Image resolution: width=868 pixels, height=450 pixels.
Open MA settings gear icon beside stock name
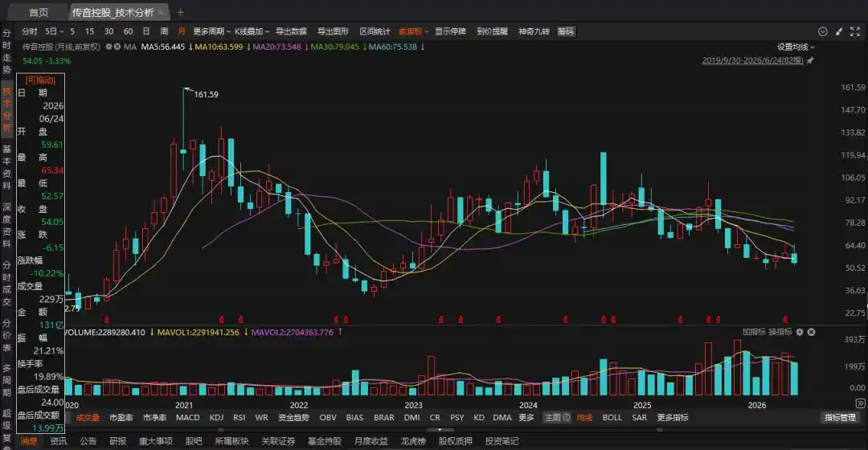(x=108, y=47)
